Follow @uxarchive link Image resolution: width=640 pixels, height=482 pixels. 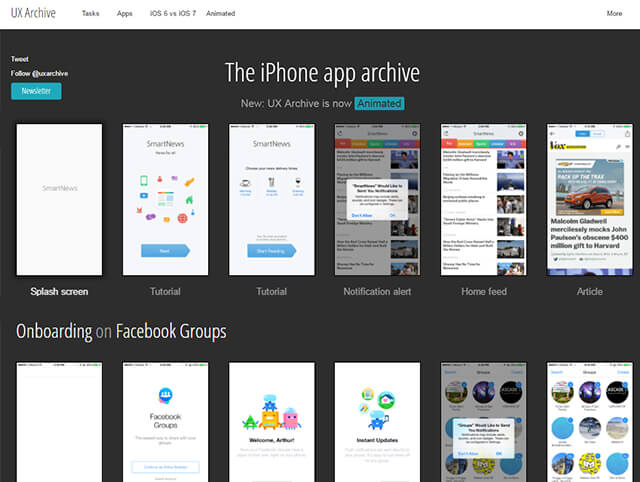pyautogui.click(x=39, y=73)
